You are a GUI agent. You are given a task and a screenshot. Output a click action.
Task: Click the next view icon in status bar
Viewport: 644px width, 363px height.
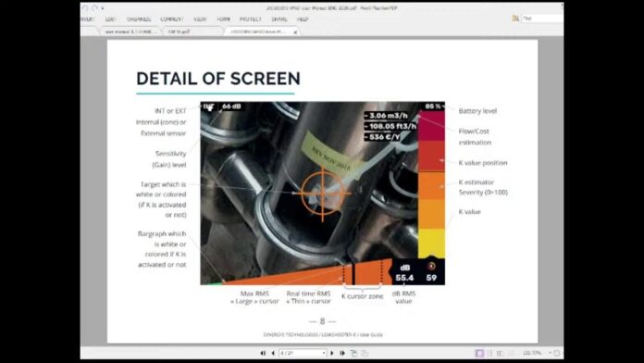365,353
